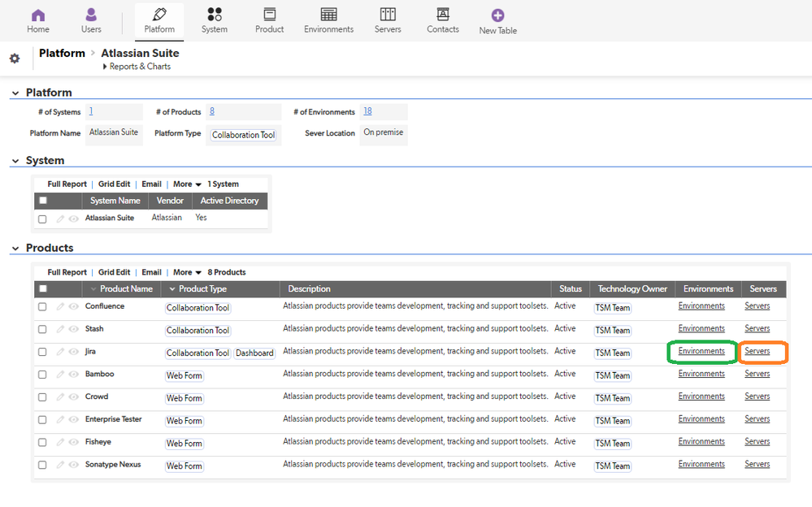Go to the Home tab

pyautogui.click(x=38, y=20)
